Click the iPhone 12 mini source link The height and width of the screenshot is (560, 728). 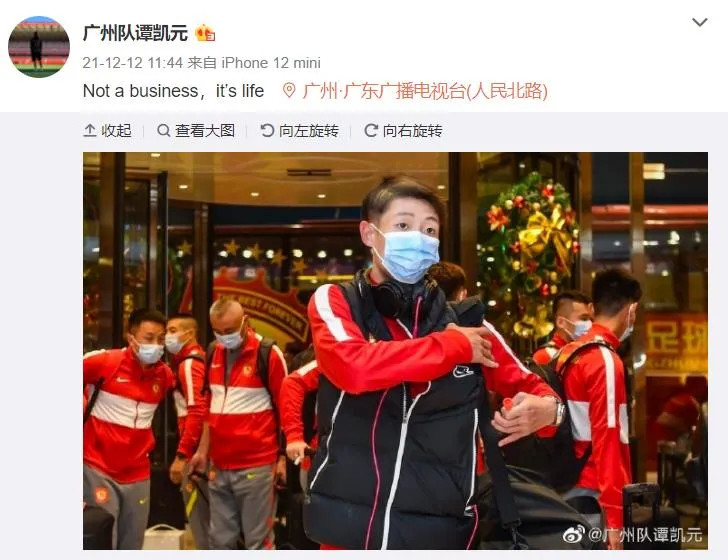tap(271, 63)
